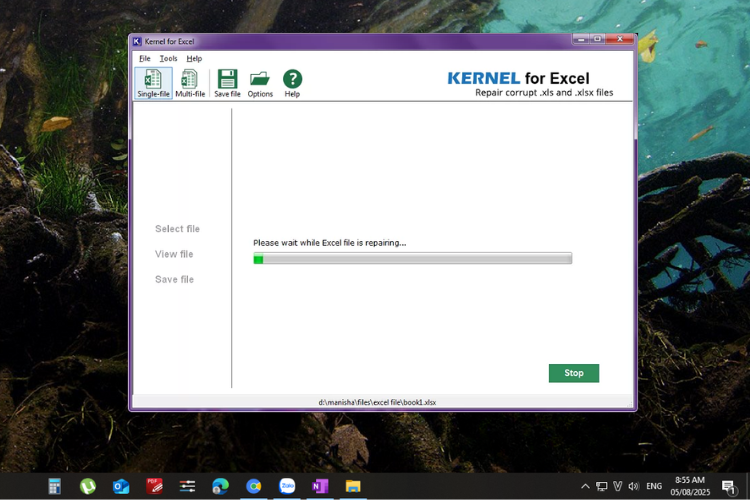This screenshot has width=750, height=500.
Task: Click the ENG language indicator
Action: coord(654,487)
